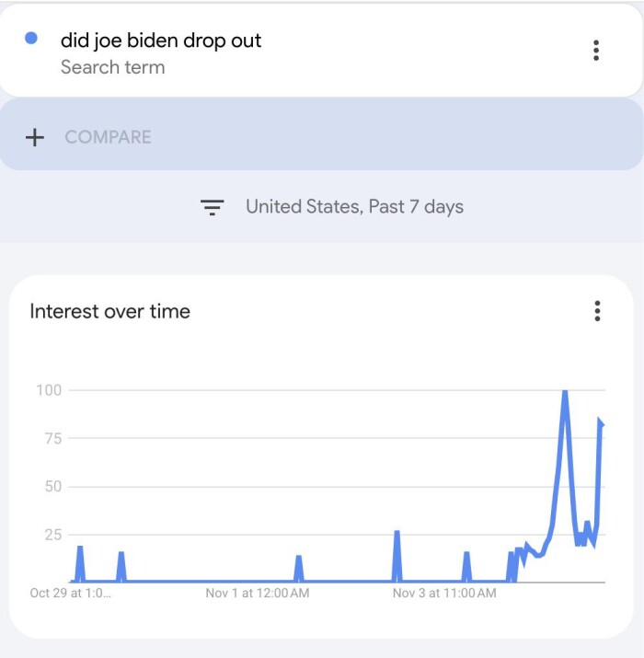Click the 'Oct 29' x-axis label
This screenshot has height=658, width=644.
pos(70,594)
